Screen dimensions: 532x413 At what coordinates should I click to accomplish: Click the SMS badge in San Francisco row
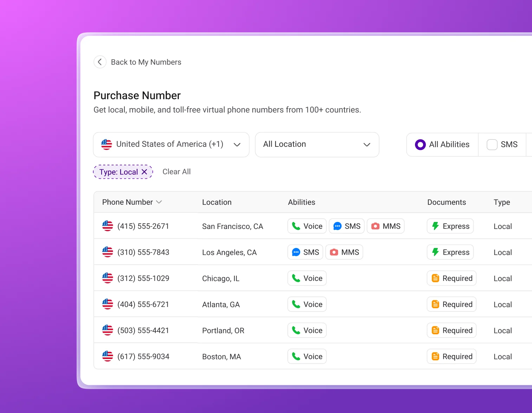click(x=347, y=226)
